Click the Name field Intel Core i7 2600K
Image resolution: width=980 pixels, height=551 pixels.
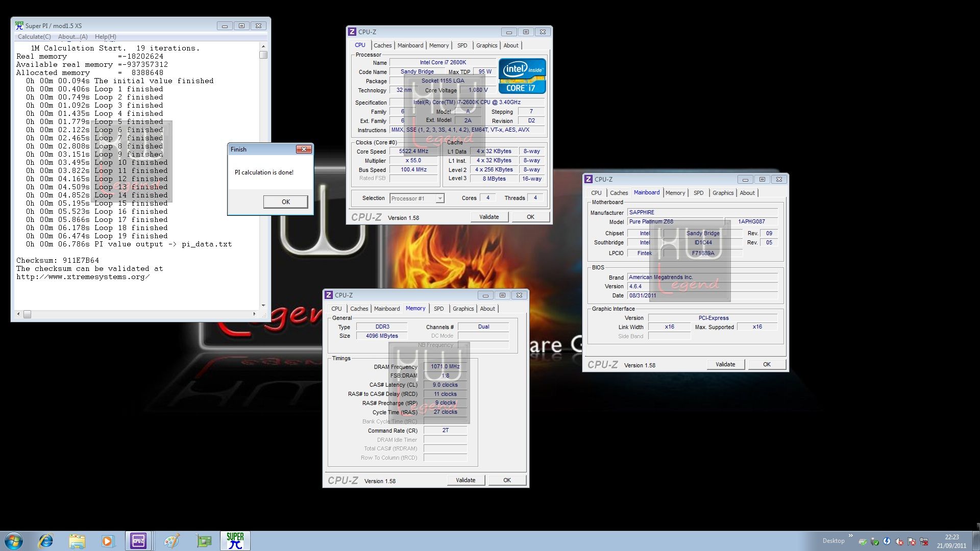pyautogui.click(x=443, y=63)
